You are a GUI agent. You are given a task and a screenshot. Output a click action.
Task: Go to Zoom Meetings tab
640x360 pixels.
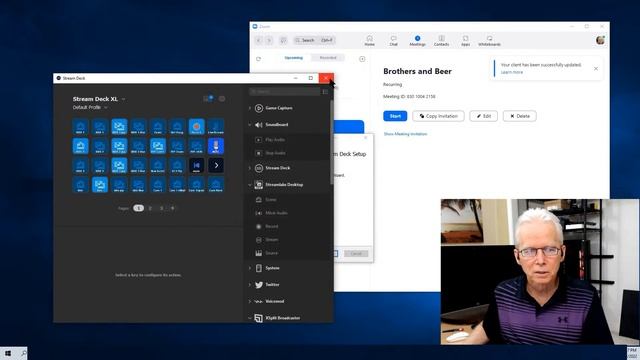[418, 40]
